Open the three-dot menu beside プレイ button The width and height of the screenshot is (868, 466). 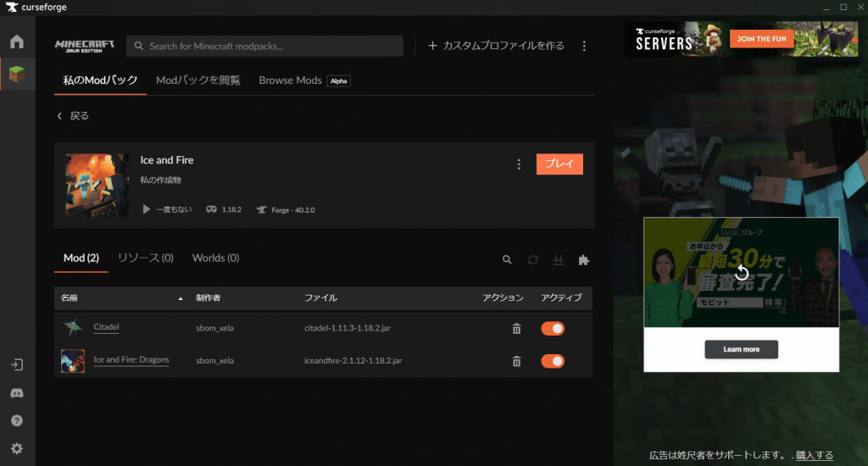point(519,164)
